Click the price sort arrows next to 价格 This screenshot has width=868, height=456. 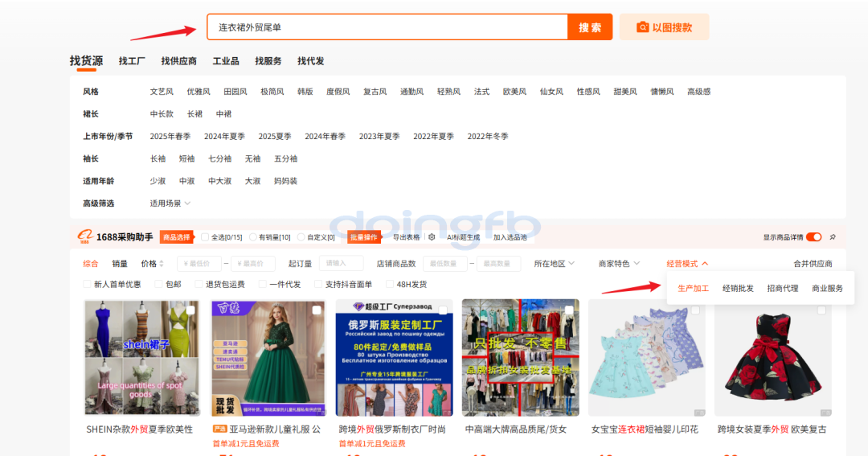click(x=162, y=264)
